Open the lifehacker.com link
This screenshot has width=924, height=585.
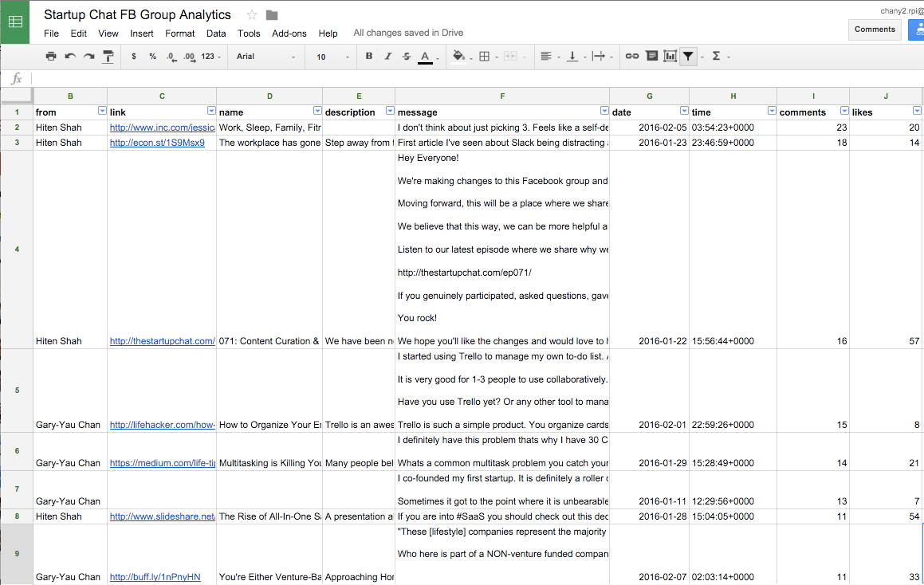point(162,425)
